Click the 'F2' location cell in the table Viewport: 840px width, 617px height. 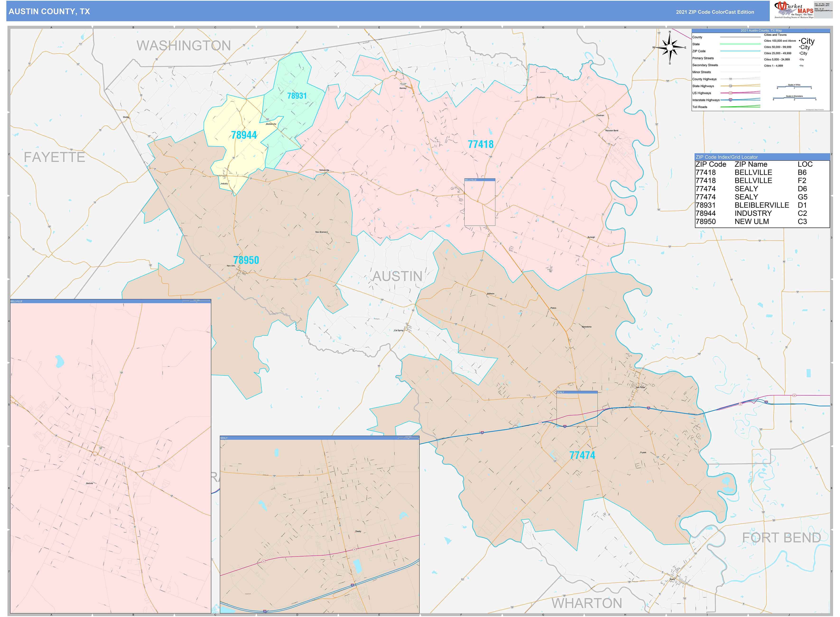pyautogui.click(x=802, y=181)
